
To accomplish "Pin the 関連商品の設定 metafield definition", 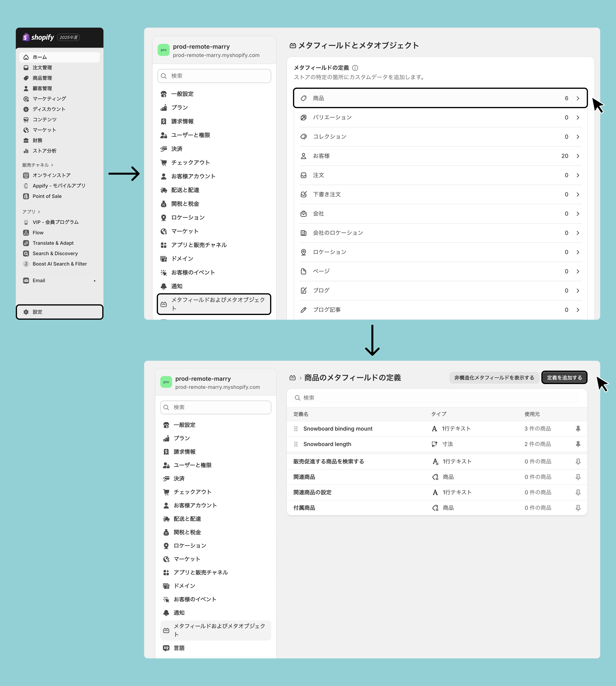I will [x=578, y=493].
